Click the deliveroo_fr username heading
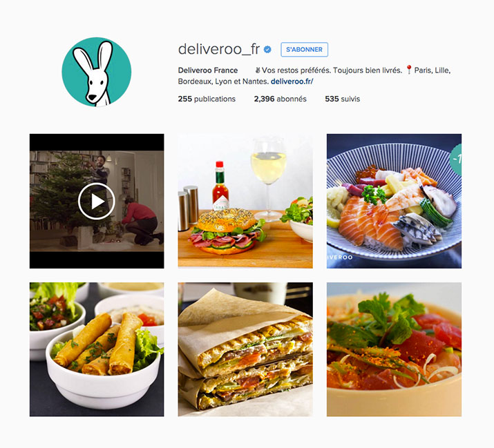This screenshot has width=494, height=448. click(219, 50)
